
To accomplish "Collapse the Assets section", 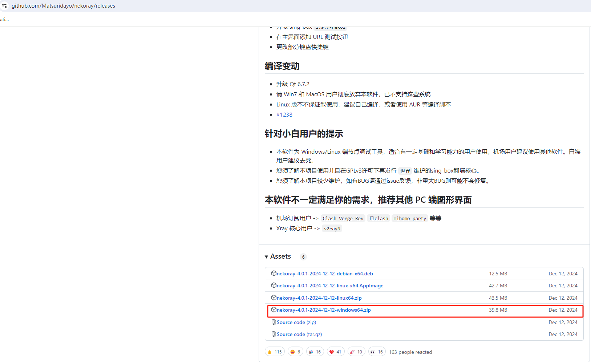I will [x=278, y=256].
